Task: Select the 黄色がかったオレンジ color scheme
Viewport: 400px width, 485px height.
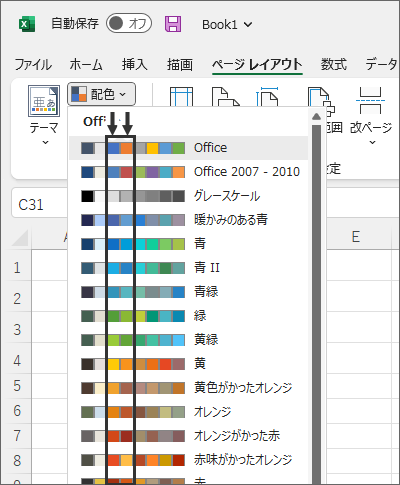Action: click(188, 388)
